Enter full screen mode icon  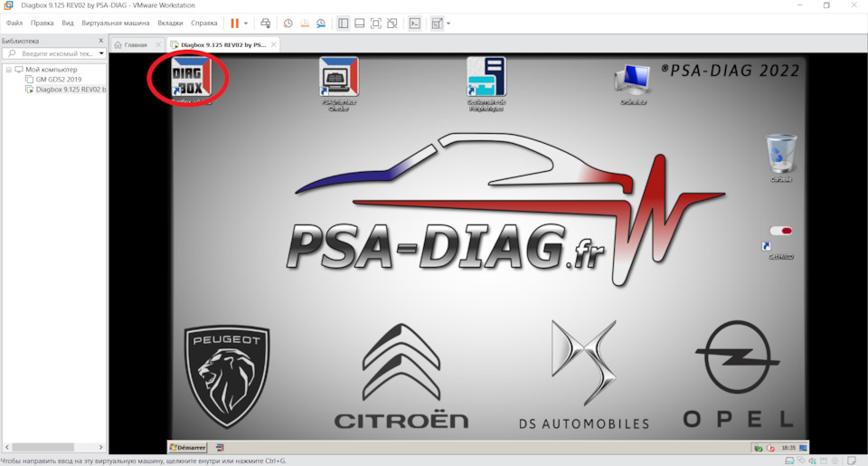[x=376, y=24]
